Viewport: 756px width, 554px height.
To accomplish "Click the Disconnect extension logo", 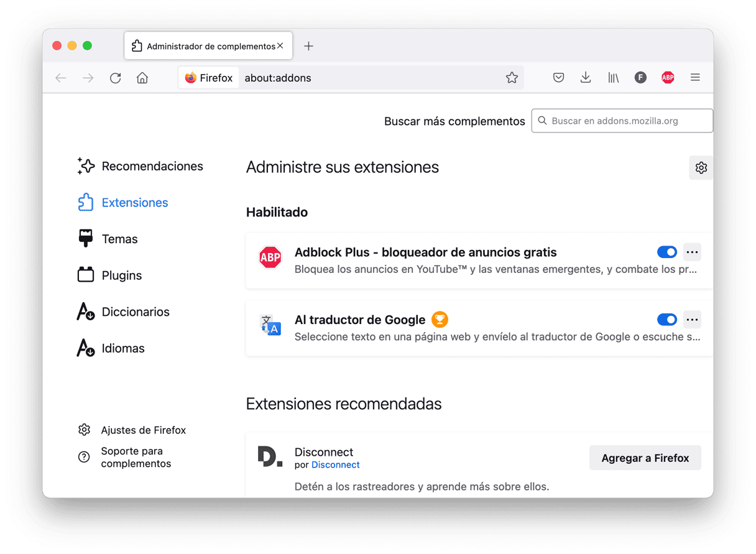I will coord(270,457).
